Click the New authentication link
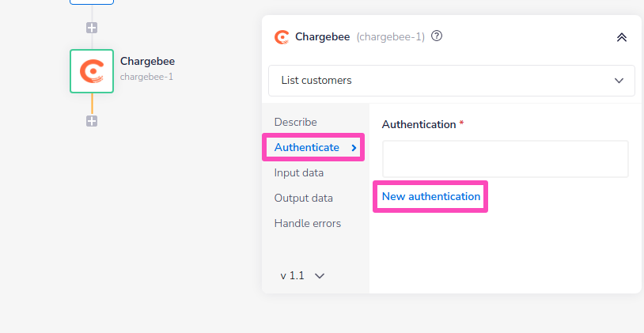The width and height of the screenshot is (644, 333). [x=431, y=196]
